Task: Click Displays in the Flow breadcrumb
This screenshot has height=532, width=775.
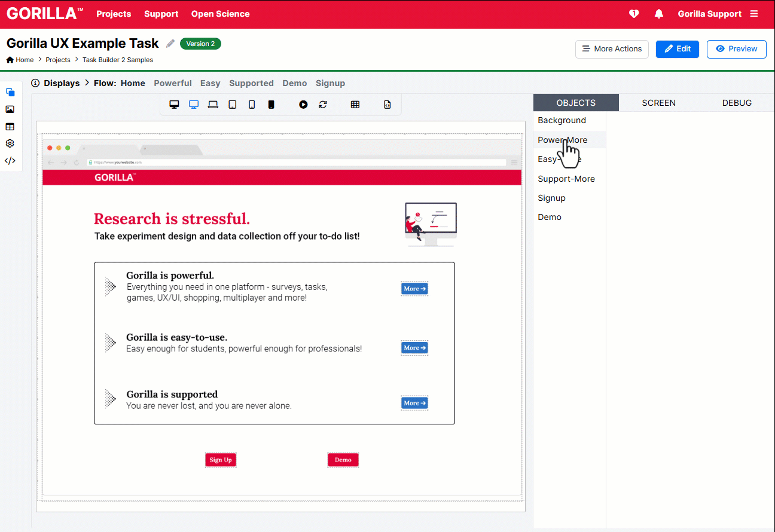Action: [x=62, y=83]
